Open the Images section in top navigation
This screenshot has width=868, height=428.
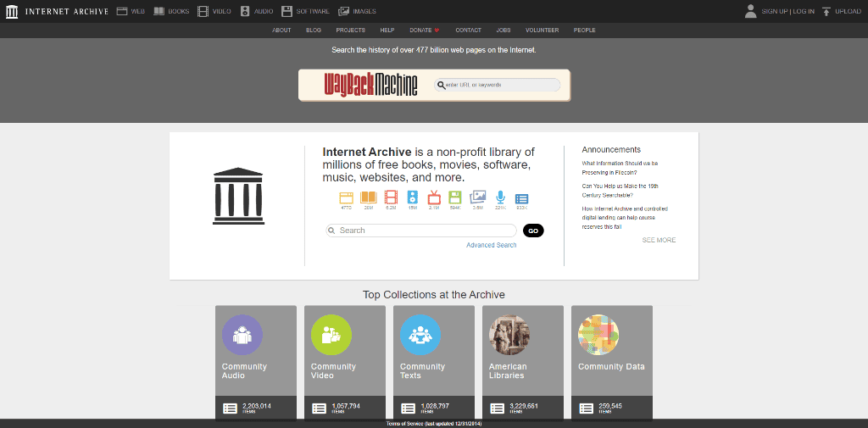[357, 11]
